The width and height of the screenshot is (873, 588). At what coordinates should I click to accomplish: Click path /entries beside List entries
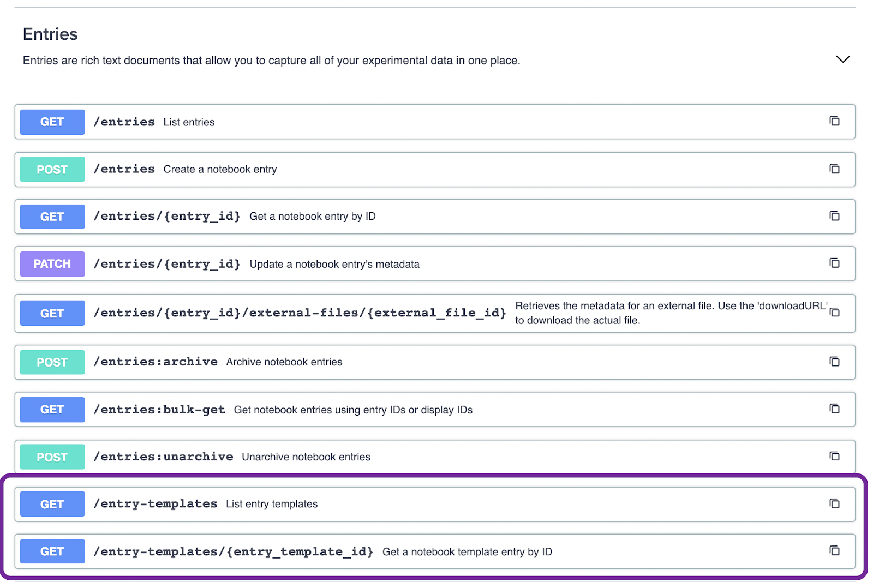124,122
